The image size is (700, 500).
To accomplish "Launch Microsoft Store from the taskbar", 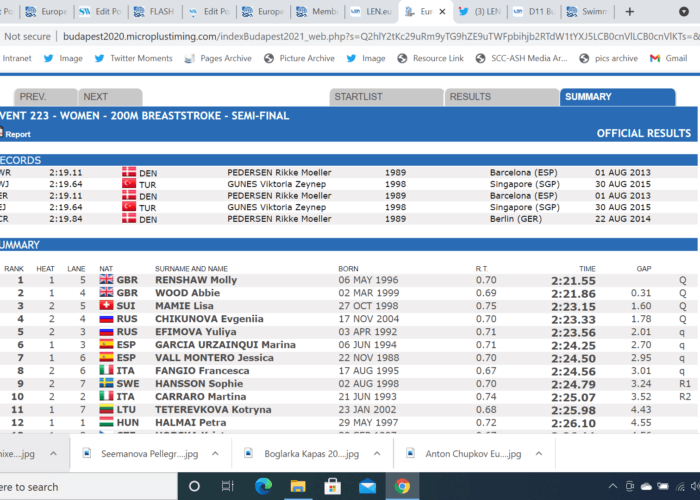I will click(x=332, y=487).
